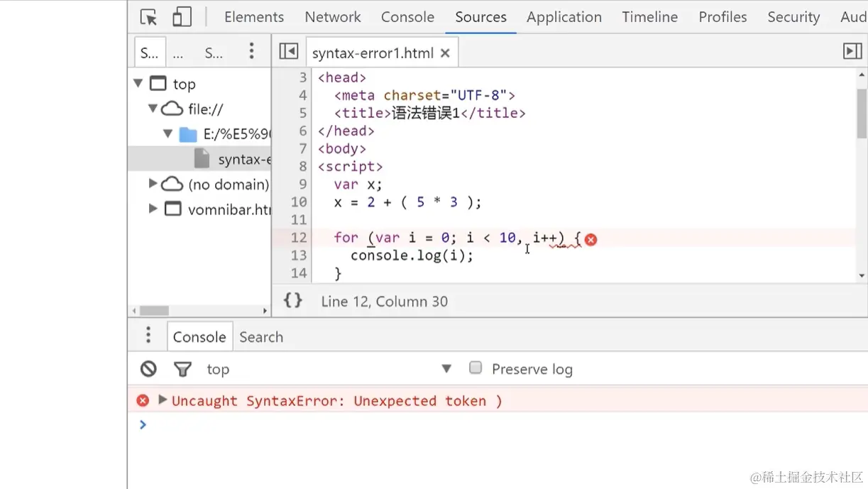Switch to the Network tab

pos(332,17)
